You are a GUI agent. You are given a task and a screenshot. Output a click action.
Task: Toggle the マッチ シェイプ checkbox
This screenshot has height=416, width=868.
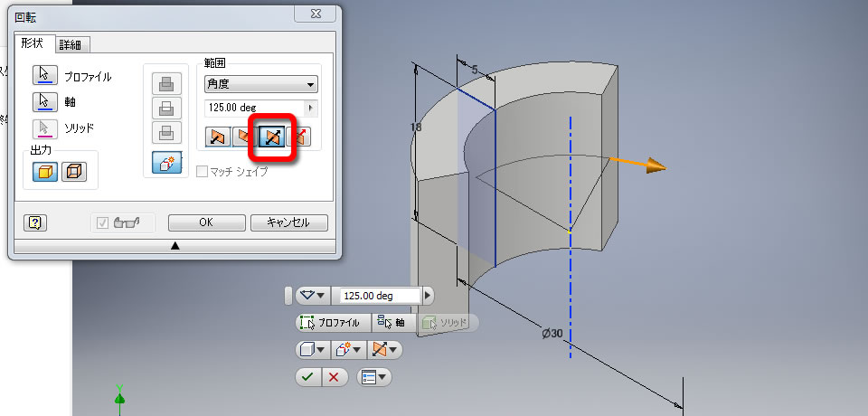(x=202, y=172)
